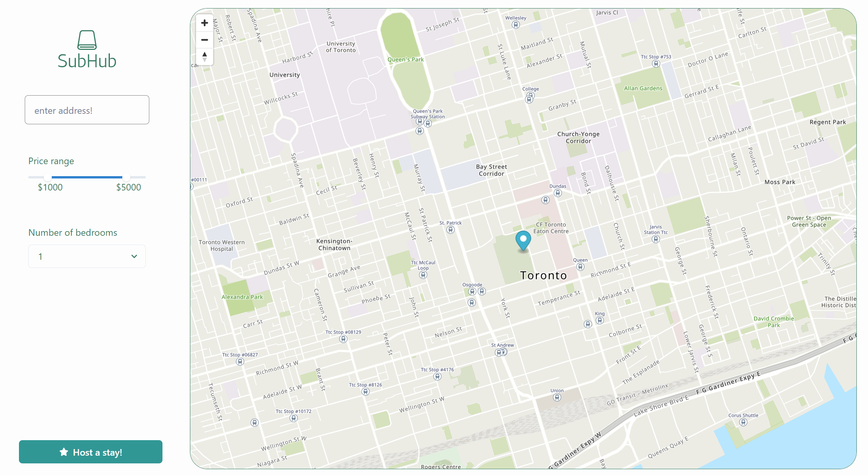Click the Jarvis Station Ttc icon
Image resolution: width=868 pixels, height=475 pixels.
pyautogui.click(x=656, y=239)
